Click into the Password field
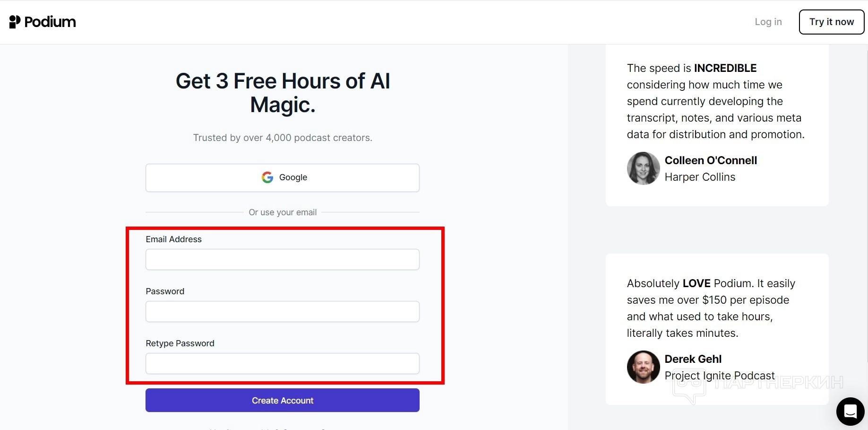This screenshot has width=868, height=430. pos(282,312)
